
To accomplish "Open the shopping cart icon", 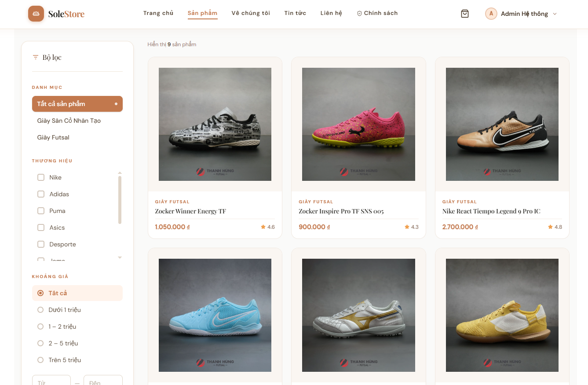I will coord(465,14).
